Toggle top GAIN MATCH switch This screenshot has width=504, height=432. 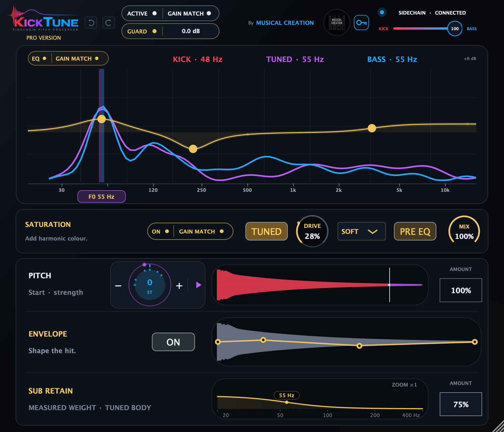click(189, 13)
